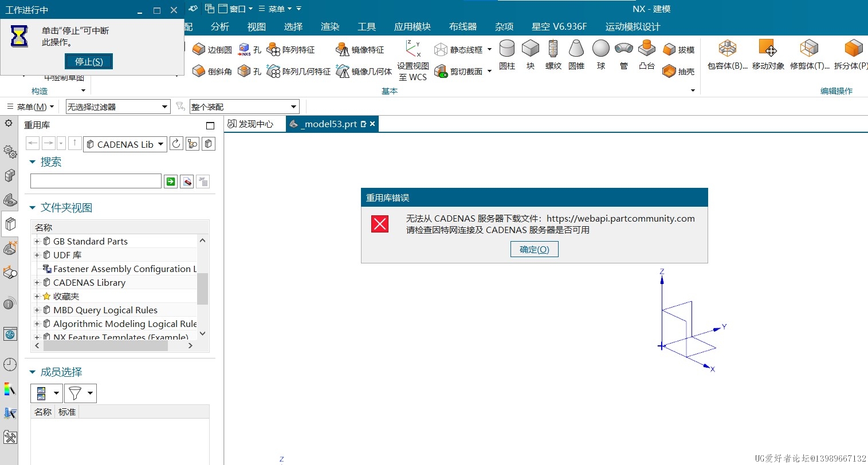Open the Application (应用模块) ribbon tab

point(413,27)
